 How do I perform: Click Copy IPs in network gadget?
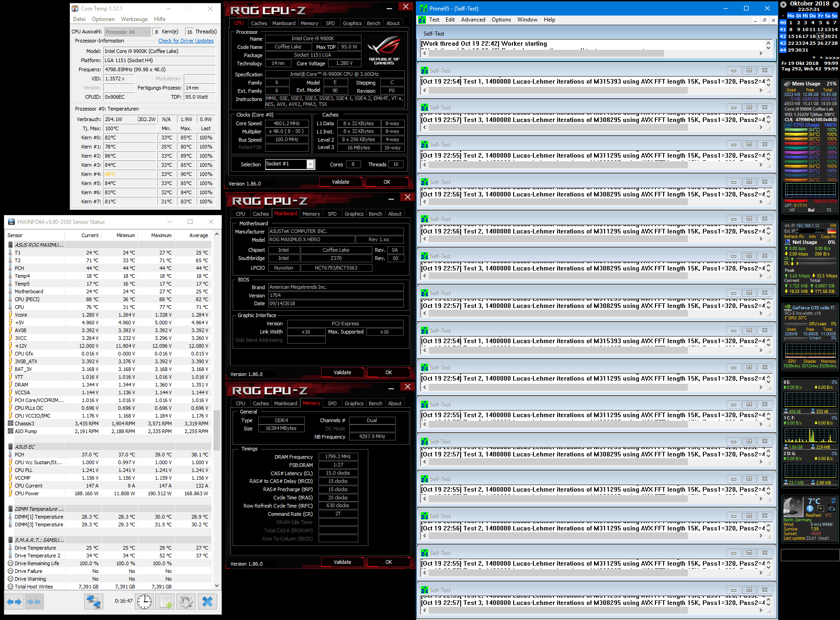(x=828, y=237)
